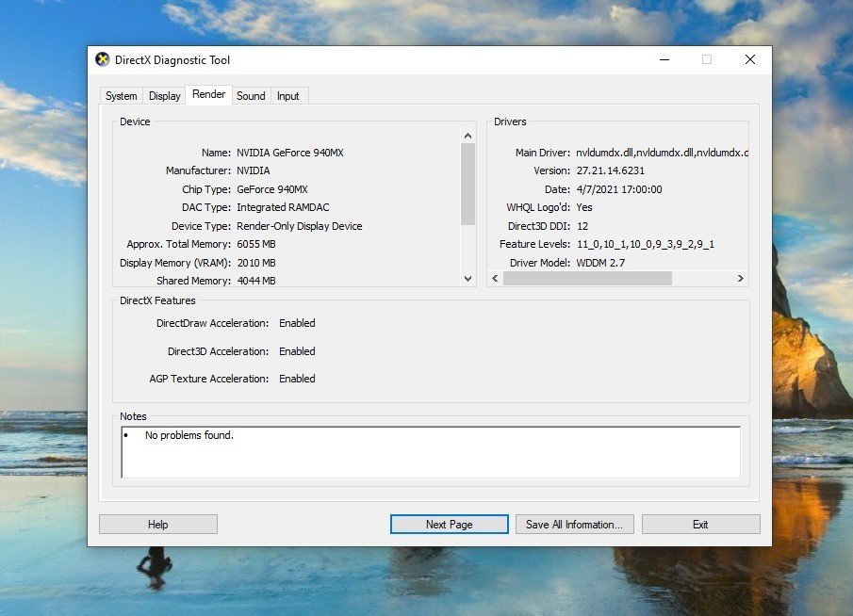This screenshot has height=616, width=853.
Task: Click the Render tab
Action: 209,95
